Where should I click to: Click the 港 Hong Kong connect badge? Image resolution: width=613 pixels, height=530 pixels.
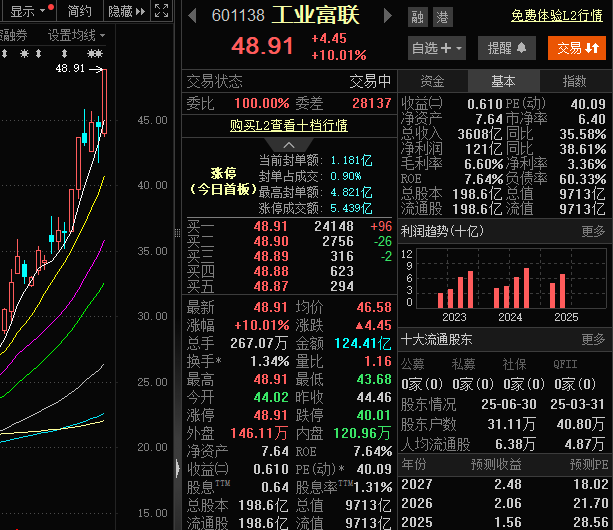click(x=440, y=16)
